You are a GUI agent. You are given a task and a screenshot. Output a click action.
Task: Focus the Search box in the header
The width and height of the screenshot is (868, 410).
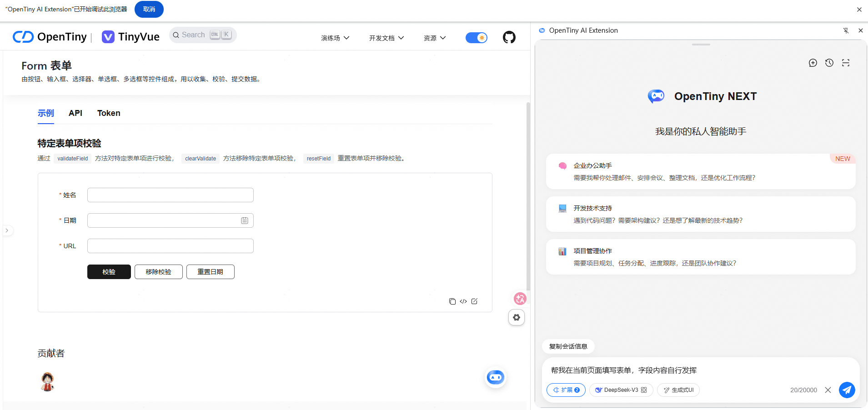click(203, 35)
